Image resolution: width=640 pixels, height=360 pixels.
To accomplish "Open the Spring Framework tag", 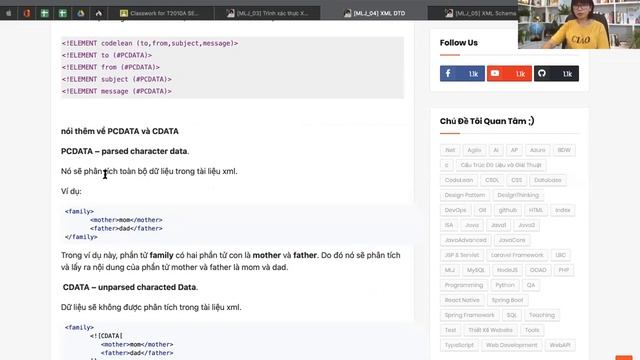I will point(469,316).
